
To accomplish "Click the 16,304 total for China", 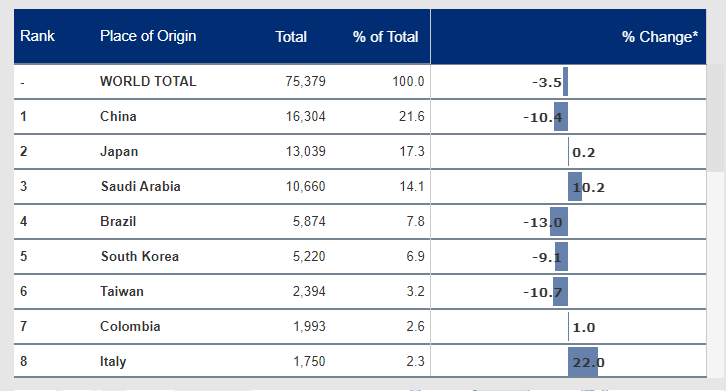I will click(306, 116).
